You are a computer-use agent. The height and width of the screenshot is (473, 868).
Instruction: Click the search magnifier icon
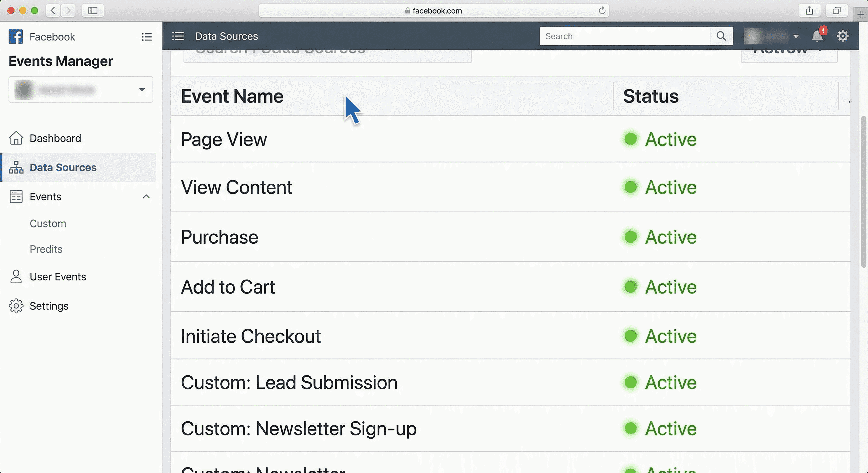(721, 36)
